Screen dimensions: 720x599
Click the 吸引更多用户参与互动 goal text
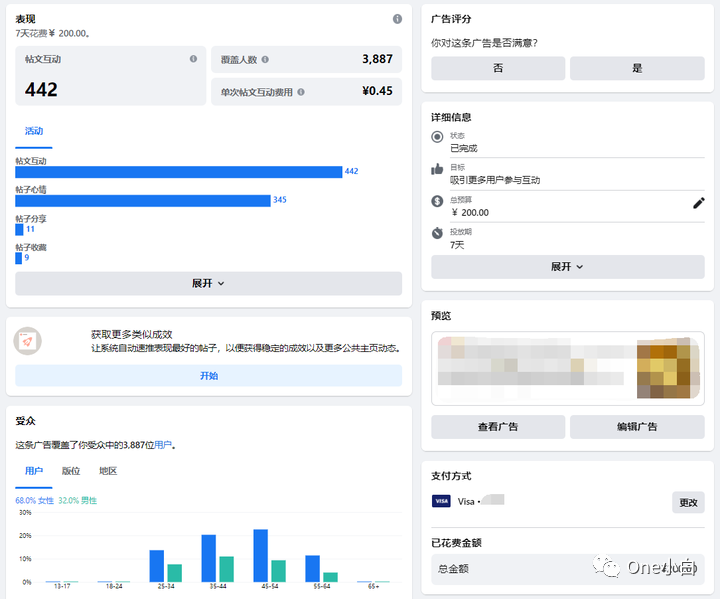click(495, 180)
